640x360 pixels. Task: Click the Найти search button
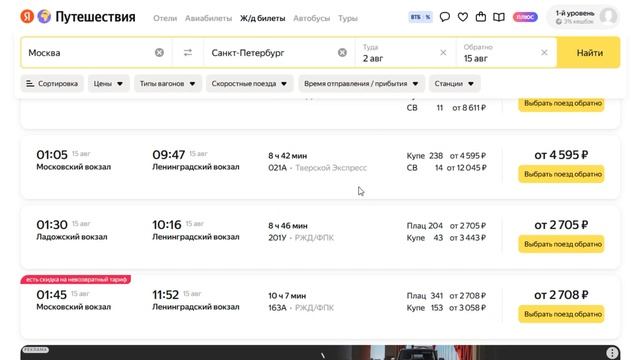tap(589, 53)
